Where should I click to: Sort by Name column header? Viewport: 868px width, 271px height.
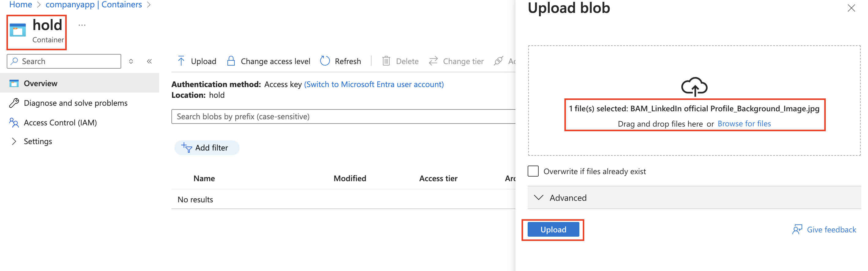click(204, 178)
